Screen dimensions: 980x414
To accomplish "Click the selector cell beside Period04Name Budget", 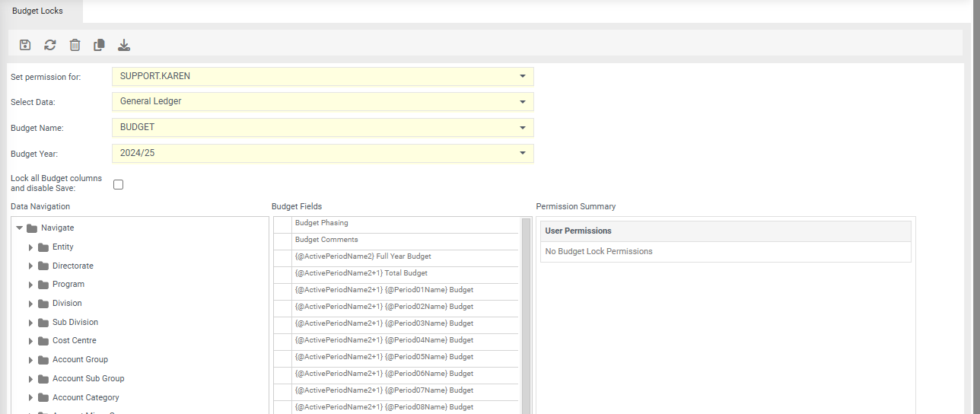I will tap(282, 342).
